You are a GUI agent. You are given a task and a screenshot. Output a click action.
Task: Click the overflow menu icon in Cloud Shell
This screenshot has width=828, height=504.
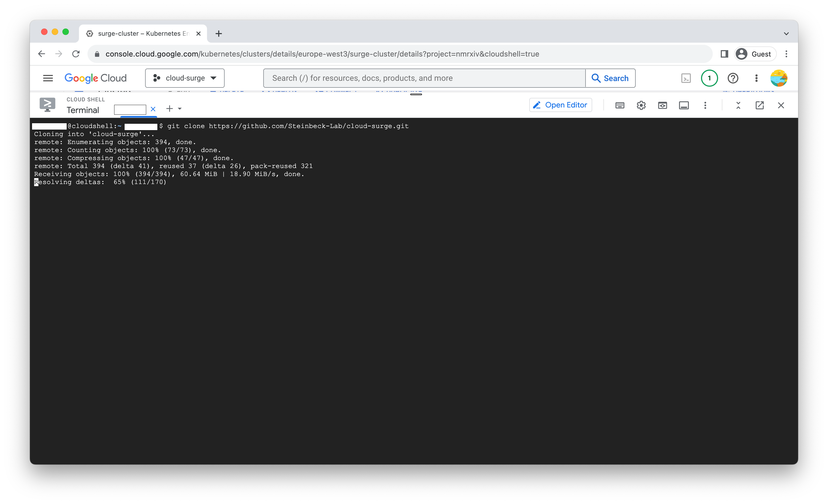click(x=704, y=105)
